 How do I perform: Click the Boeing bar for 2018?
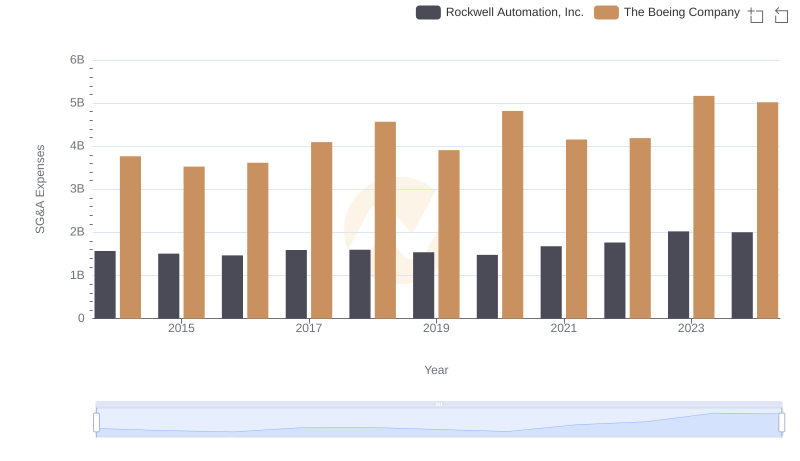385,220
